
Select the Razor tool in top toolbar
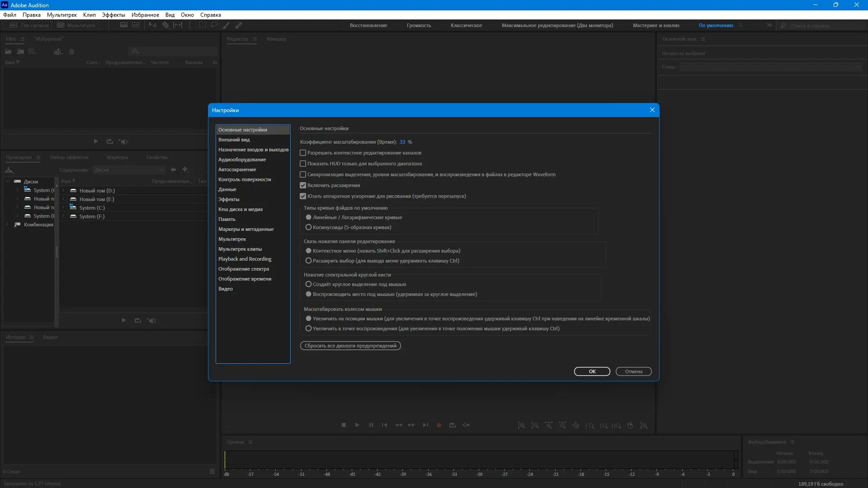[166, 25]
